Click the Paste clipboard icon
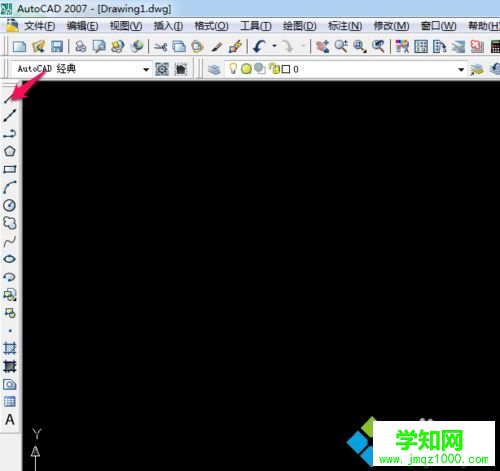500x471 pixels. point(197,46)
